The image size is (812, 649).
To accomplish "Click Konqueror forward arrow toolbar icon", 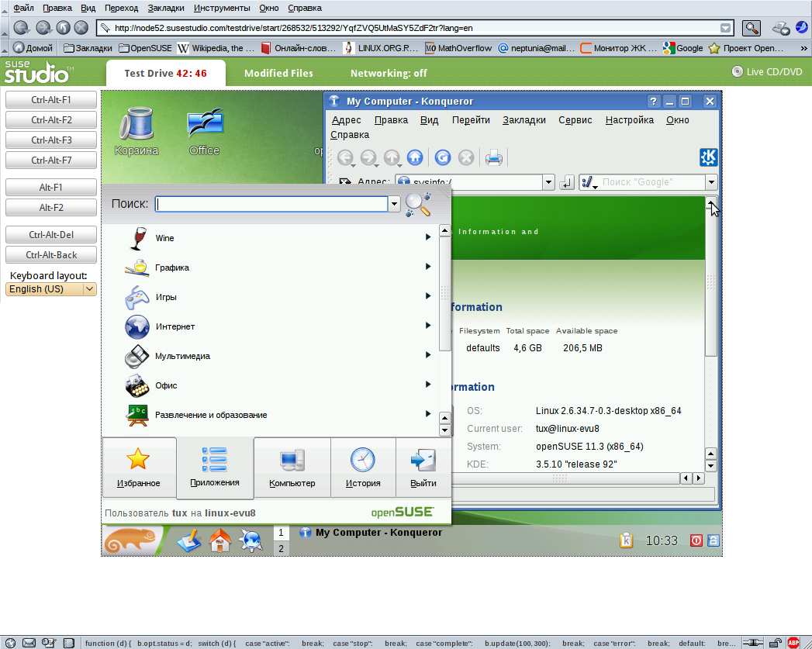I will (368, 157).
